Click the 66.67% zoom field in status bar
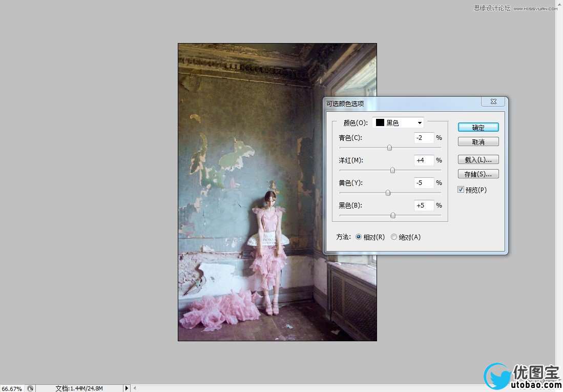The width and height of the screenshot is (563, 392). coord(11,388)
